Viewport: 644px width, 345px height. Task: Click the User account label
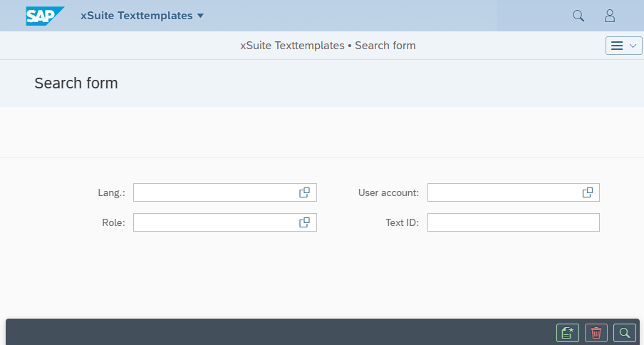tap(388, 192)
